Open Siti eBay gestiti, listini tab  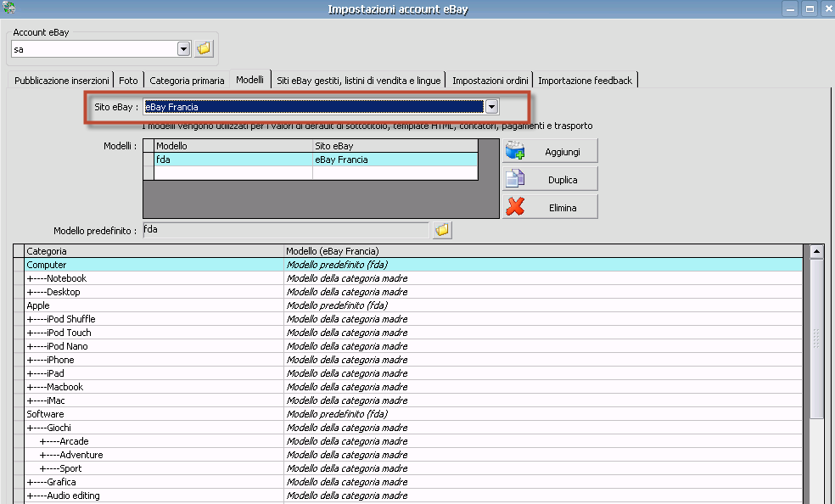tap(359, 81)
